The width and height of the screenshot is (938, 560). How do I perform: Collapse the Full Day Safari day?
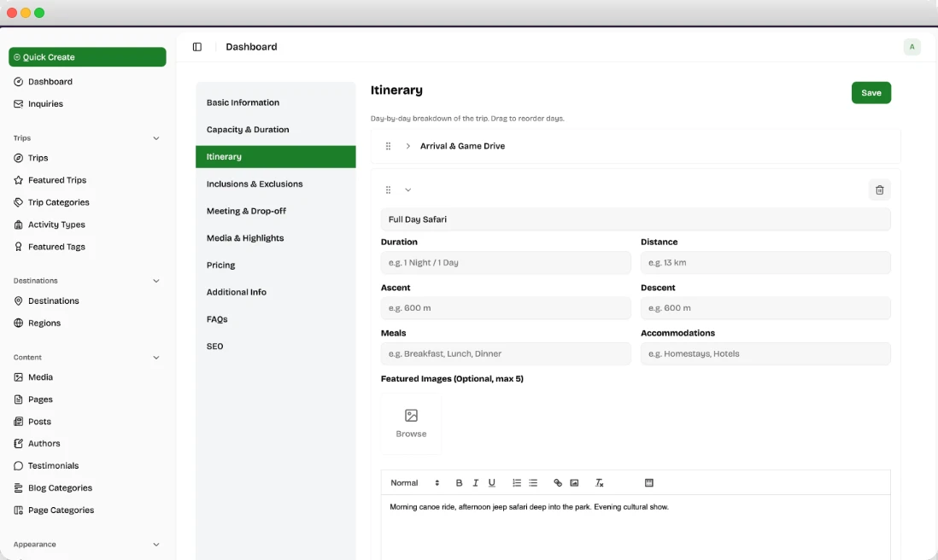[408, 190]
